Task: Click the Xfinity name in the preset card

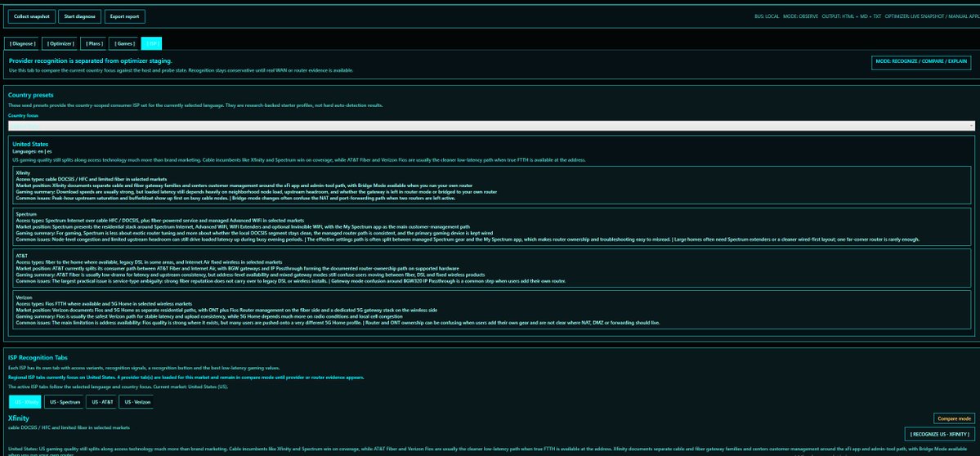Action: (23, 172)
